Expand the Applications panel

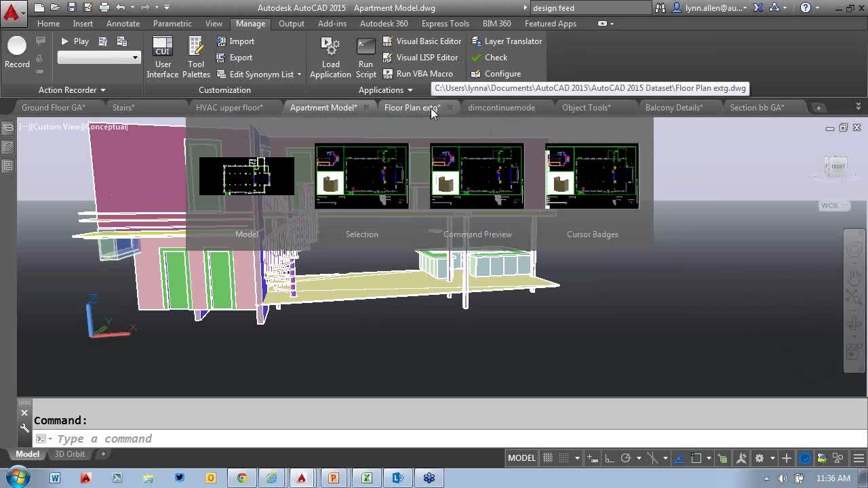pyautogui.click(x=385, y=90)
